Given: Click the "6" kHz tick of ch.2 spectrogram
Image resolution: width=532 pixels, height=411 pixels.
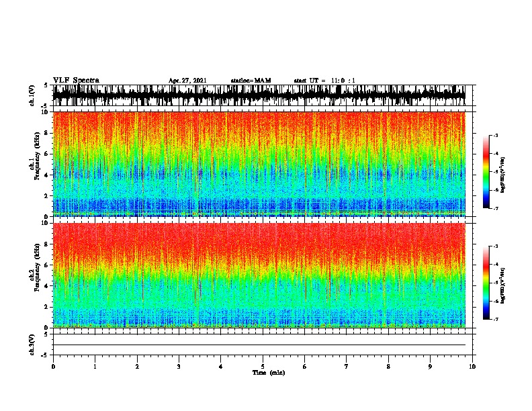Looking at the screenshot, I should tap(48, 265).
